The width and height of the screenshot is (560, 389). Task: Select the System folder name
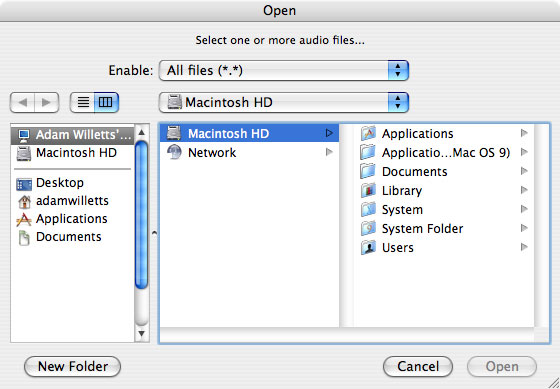coord(402,210)
